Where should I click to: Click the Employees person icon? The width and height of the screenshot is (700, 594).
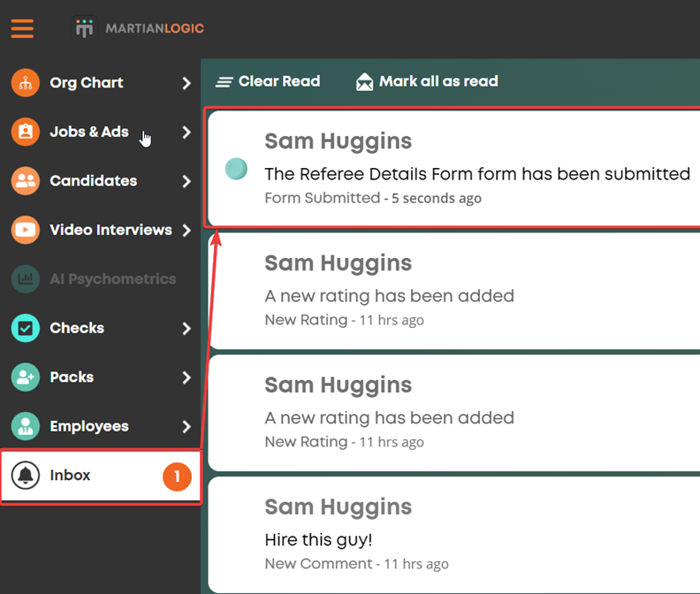pos(26,427)
